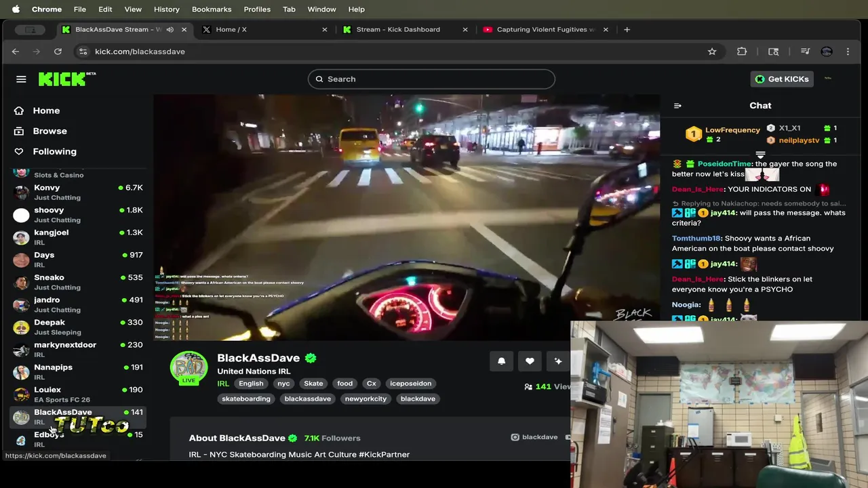Click the iceposeidon tag
The width and height of the screenshot is (868, 488).
[x=410, y=384]
